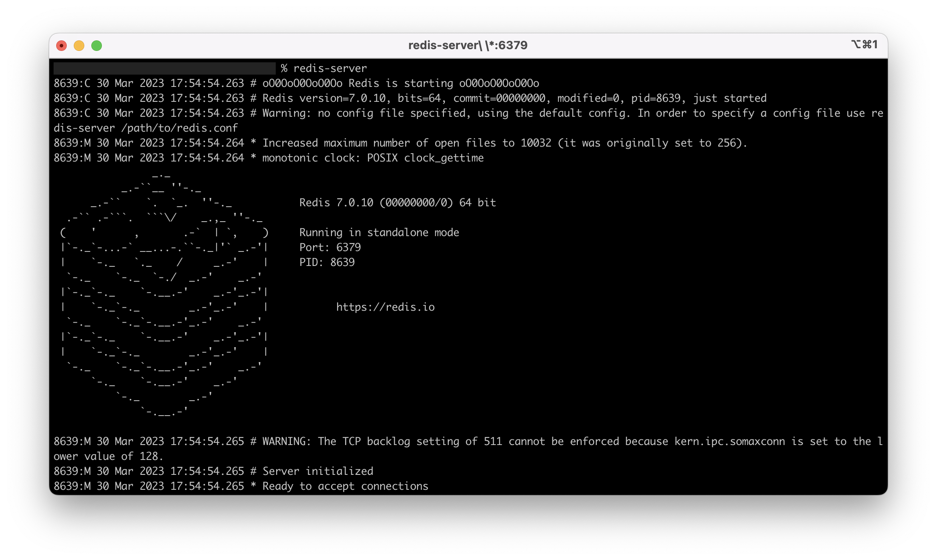The image size is (937, 560).
Task: Click the 'Port: 6379' text line
Action: coord(330,247)
